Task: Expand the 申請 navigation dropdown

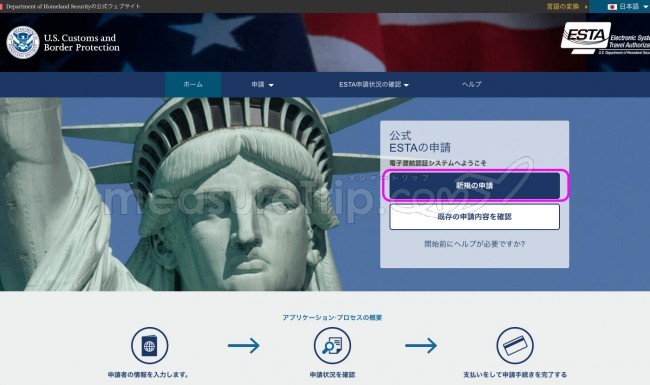Action: [262, 85]
